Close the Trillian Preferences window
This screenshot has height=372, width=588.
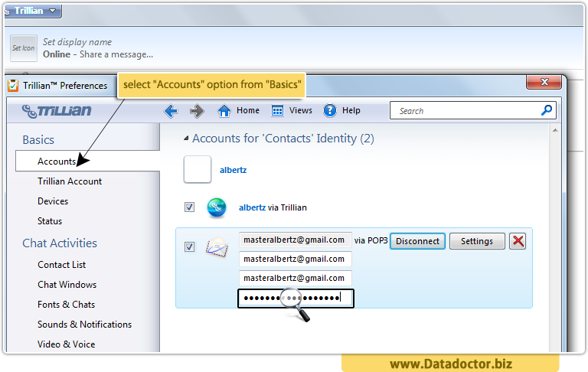[544, 82]
